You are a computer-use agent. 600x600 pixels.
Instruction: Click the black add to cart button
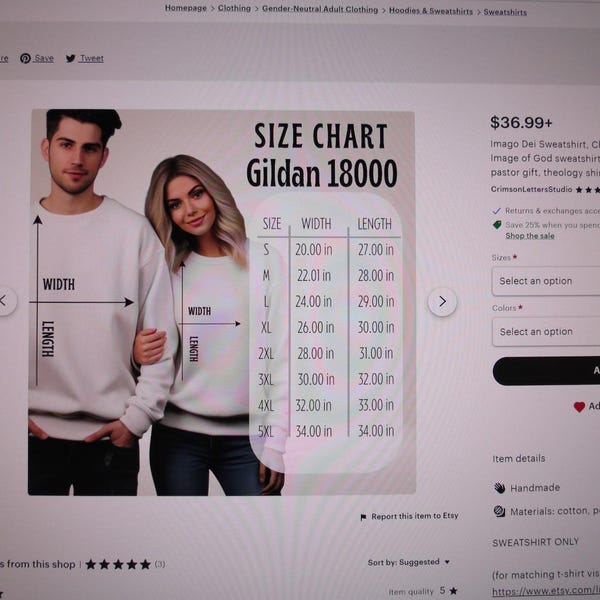pyautogui.click(x=546, y=371)
